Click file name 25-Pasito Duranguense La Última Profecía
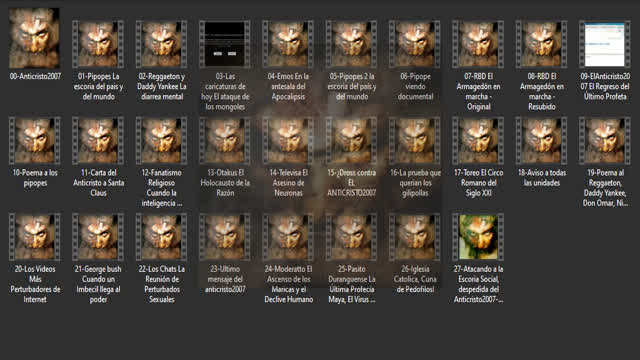The height and width of the screenshot is (360, 640). pyautogui.click(x=351, y=284)
